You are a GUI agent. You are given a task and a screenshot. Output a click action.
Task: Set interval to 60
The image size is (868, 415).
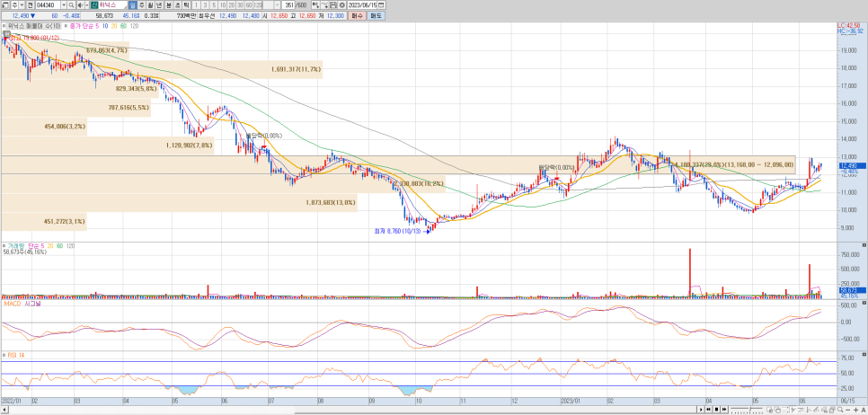point(249,5)
